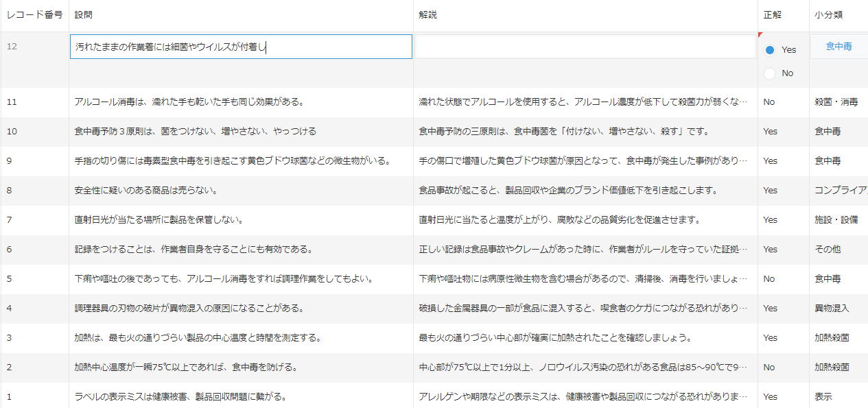Click the 施設・設備 category cell in record 7
The height and width of the screenshot is (408, 868).
click(x=836, y=219)
